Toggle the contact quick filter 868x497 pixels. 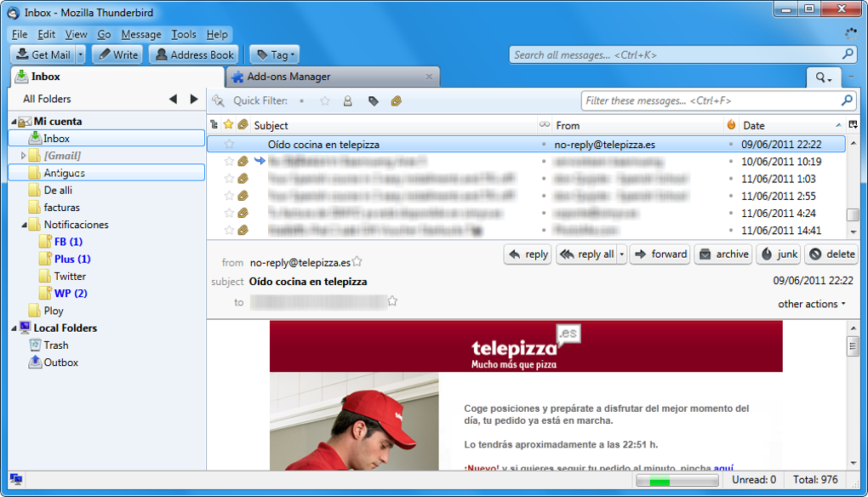[348, 100]
